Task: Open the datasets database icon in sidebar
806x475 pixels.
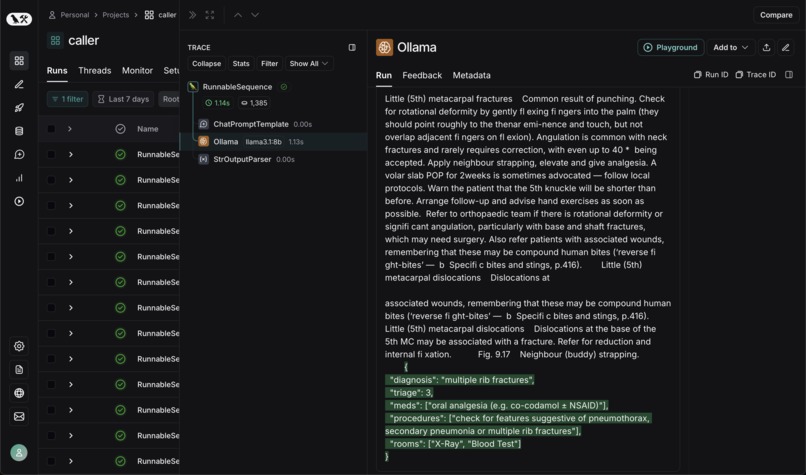Action: pyautogui.click(x=19, y=131)
